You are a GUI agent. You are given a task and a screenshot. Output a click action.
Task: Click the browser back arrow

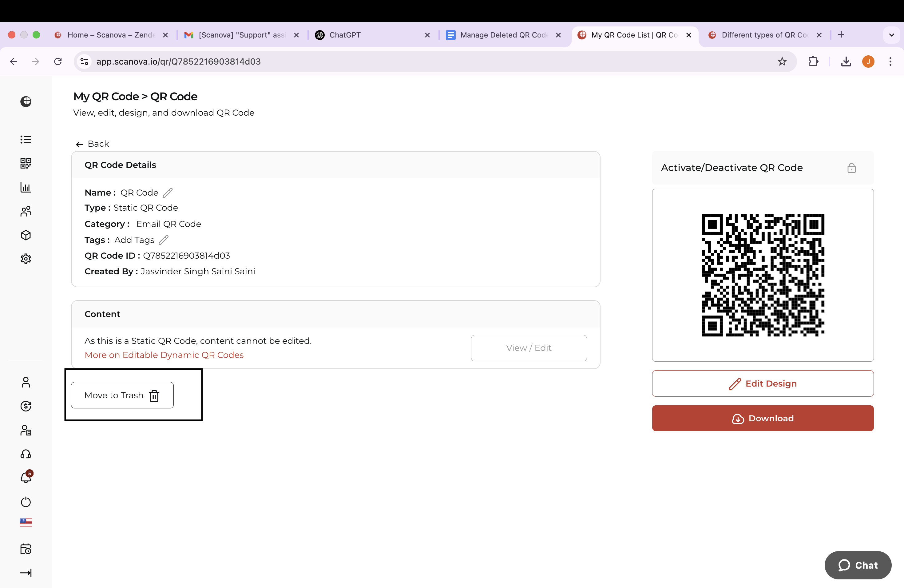(14, 62)
